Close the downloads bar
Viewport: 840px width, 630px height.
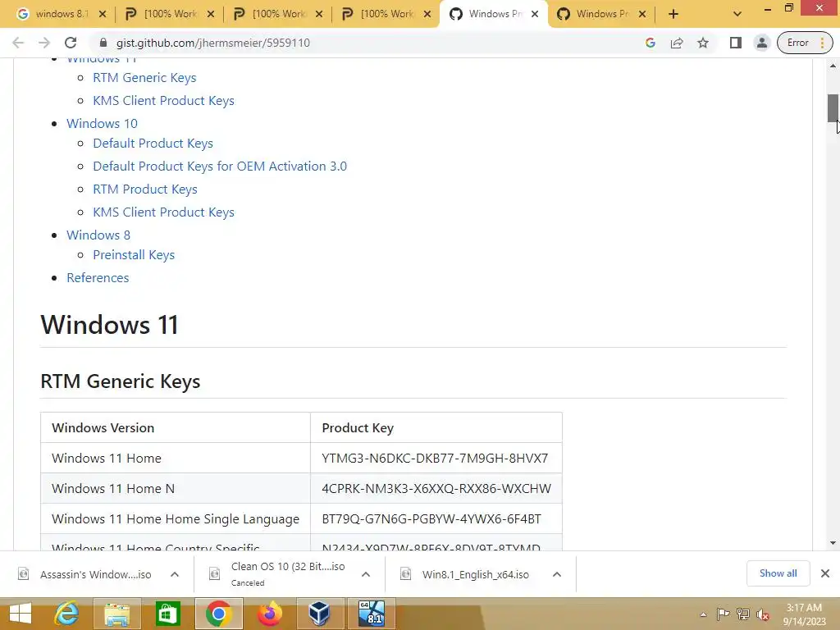tap(825, 573)
